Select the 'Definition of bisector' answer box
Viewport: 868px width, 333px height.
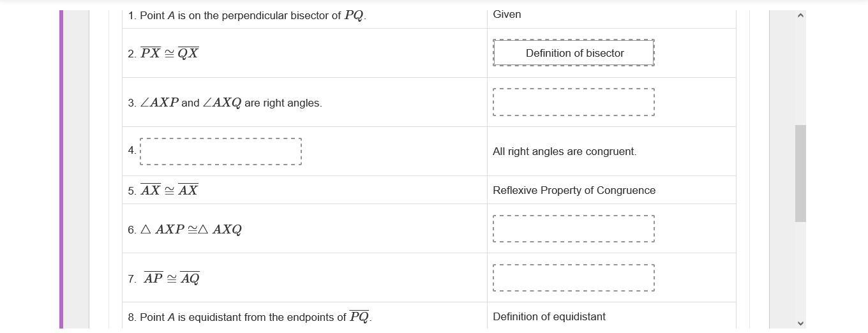574,53
